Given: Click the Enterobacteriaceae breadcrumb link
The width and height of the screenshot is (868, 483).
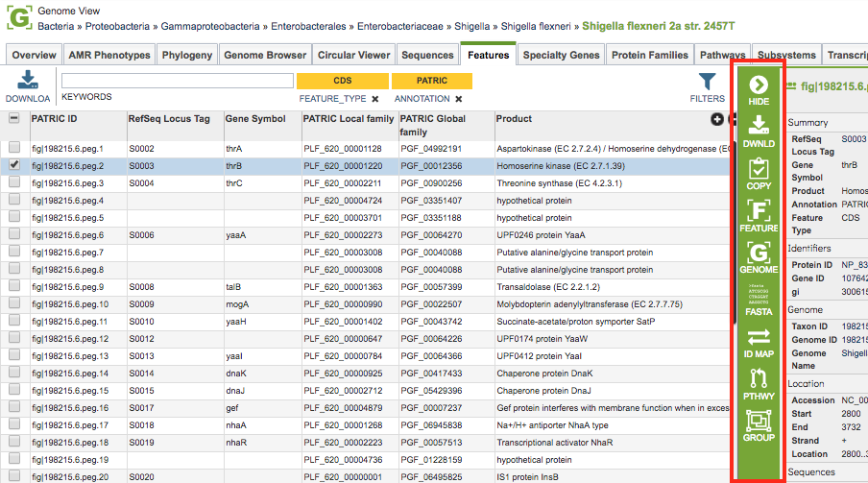Looking at the screenshot, I should [x=400, y=26].
